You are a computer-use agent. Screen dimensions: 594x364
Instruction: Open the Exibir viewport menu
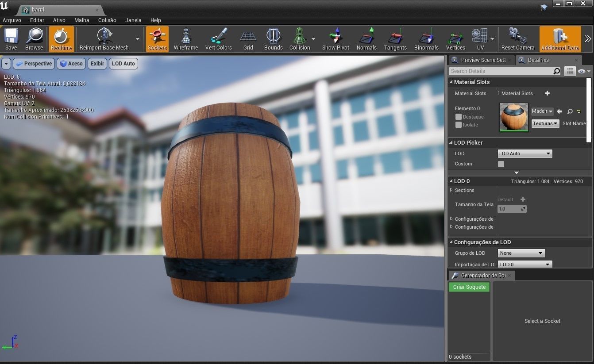(x=97, y=64)
